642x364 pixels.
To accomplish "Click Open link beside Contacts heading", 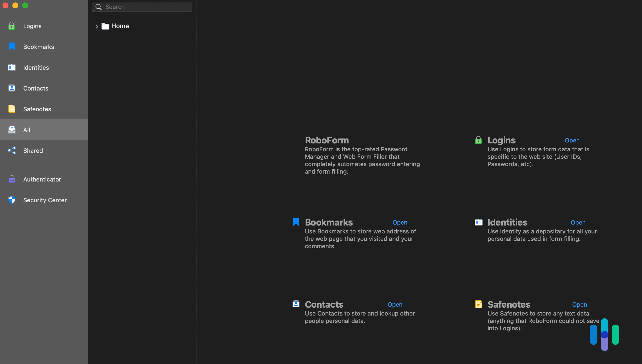I will click(x=395, y=304).
